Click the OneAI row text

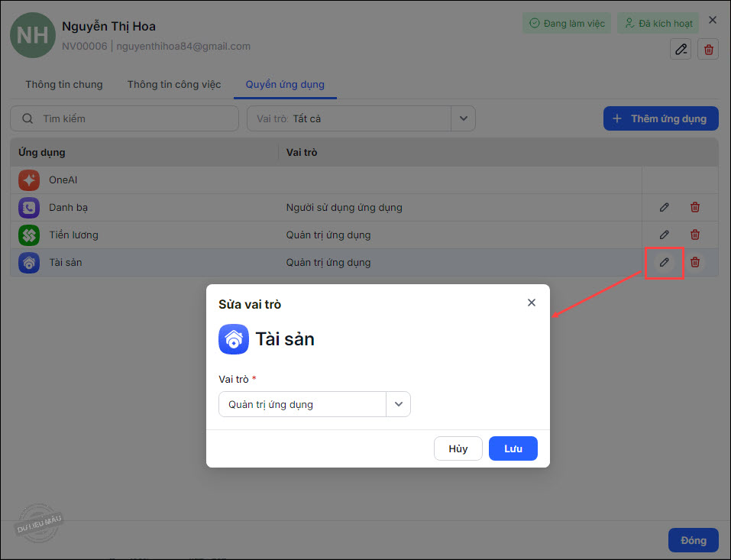[x=63, y=180]
